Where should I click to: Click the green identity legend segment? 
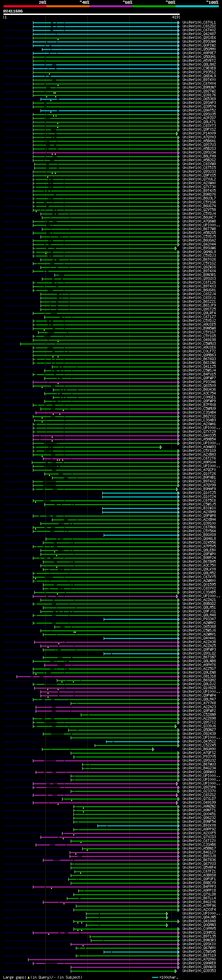point(154,7)
